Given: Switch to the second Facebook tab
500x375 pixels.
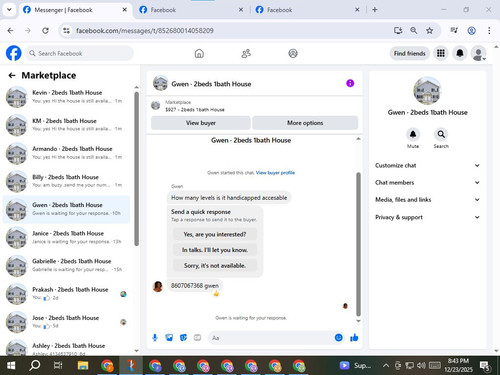Looking at the screenshot, I should 191,10.
